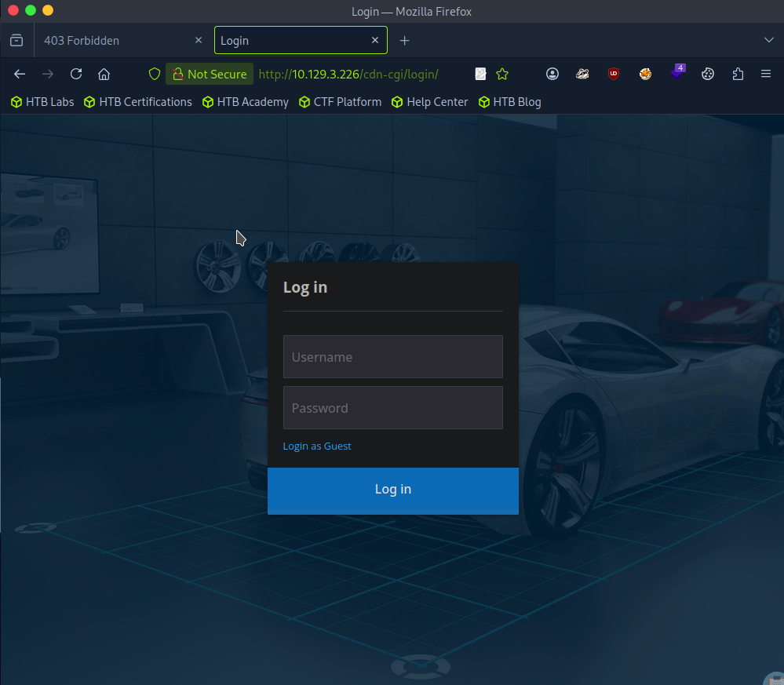The image size is (784, 685).
Task: Go to the Firefox home page
Action: click(x=104, y=74)
